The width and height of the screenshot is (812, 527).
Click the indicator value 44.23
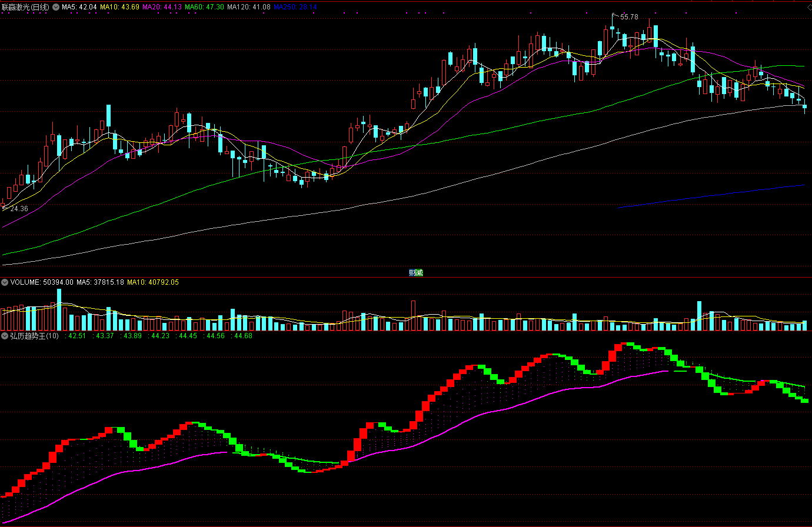pyautogui.click(x=160, y=336)
